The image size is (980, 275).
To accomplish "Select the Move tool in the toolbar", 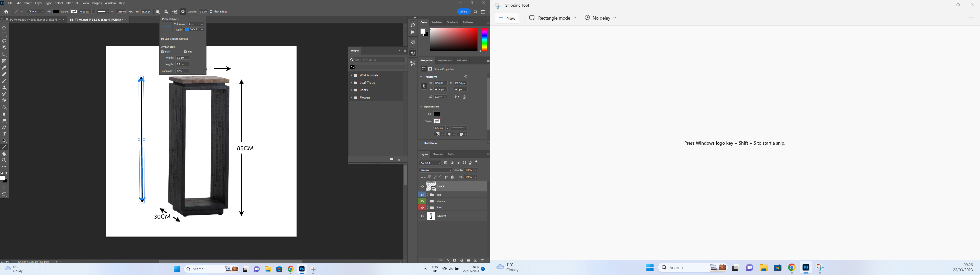I will coord(4,27).
